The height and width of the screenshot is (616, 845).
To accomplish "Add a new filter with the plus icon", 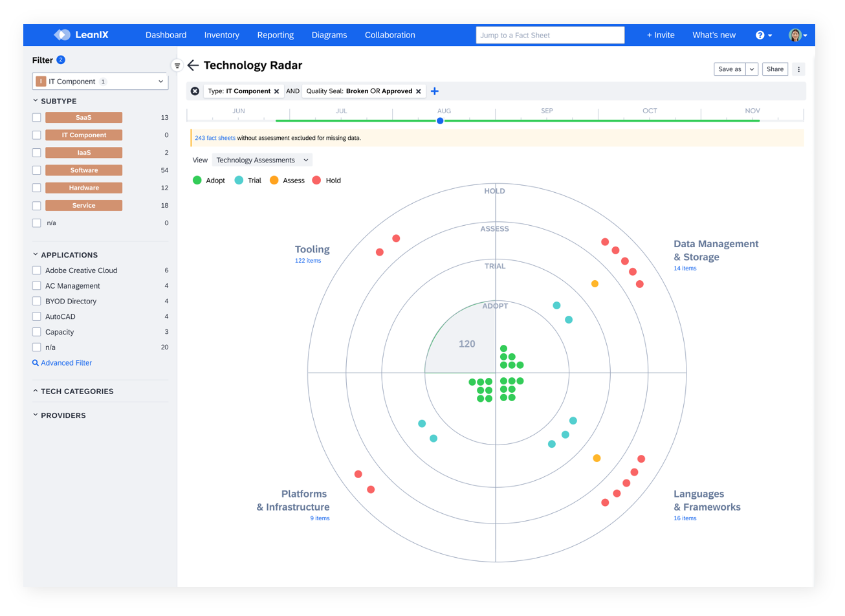I will [x=435, y=91].
